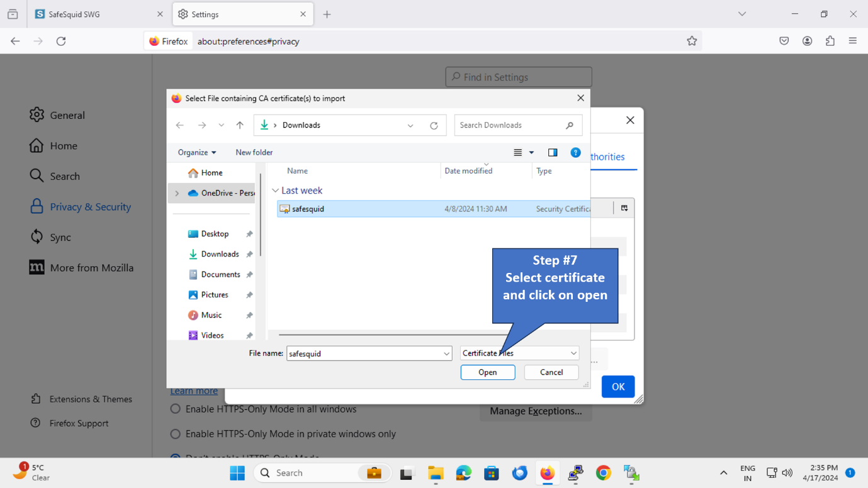Refresh the Downloads folder listing
The image size is (868, 488).
click(x=434, y=125)
